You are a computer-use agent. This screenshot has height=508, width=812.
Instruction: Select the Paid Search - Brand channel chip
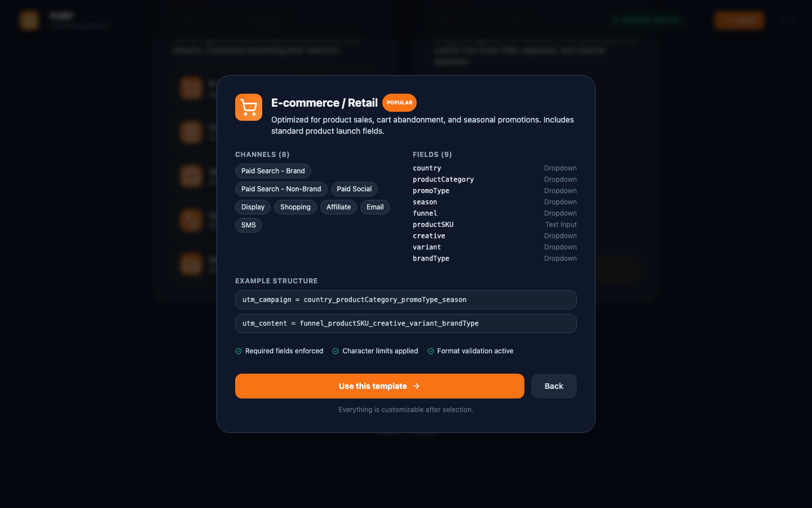click(x=273, y=171)
